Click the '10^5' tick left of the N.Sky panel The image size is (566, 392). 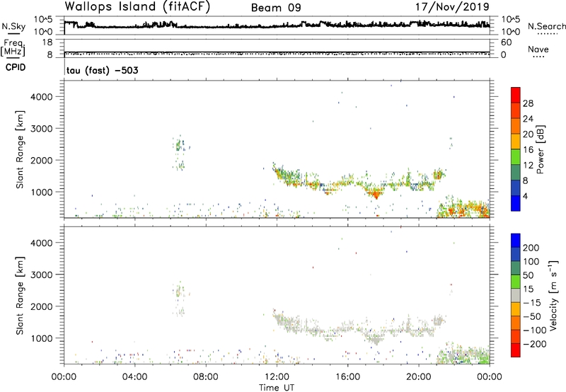click(43, 19)
